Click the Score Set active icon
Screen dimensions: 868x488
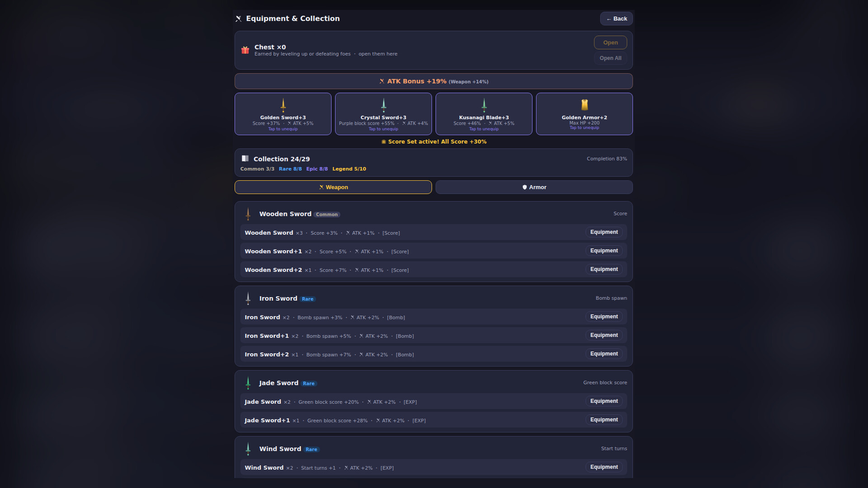coord(383,142)
